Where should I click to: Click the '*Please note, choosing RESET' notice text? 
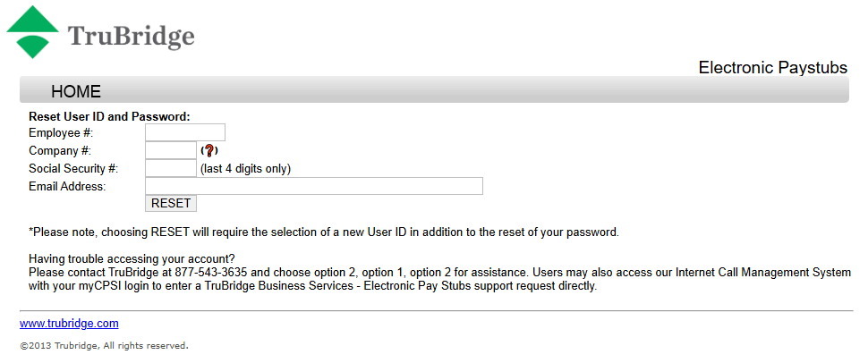click(323, 232)
